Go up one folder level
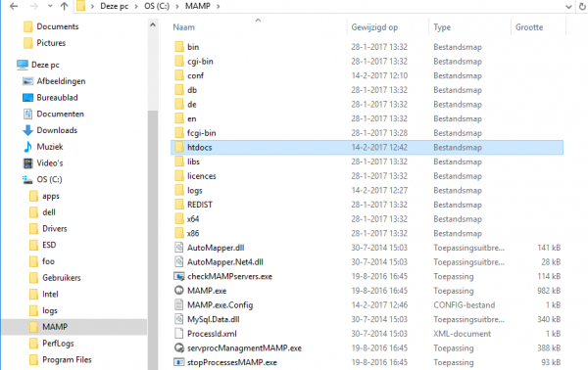 point(64,6)
